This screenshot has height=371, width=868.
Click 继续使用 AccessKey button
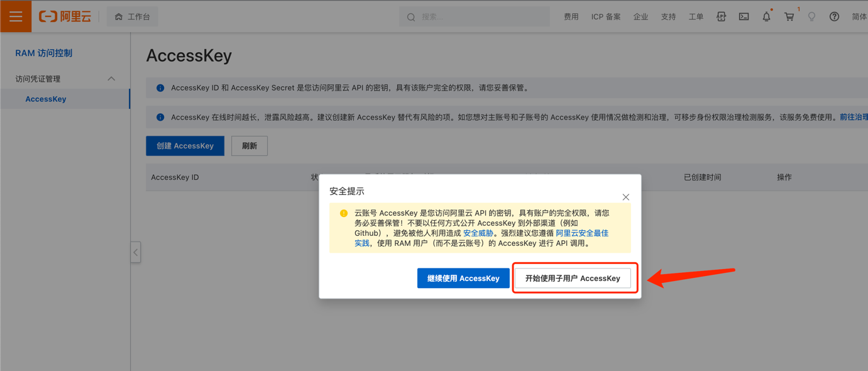point(463,279)
